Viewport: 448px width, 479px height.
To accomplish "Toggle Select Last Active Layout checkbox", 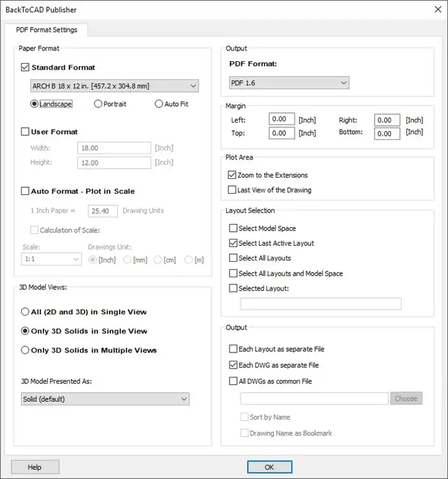I will point(233,243).
